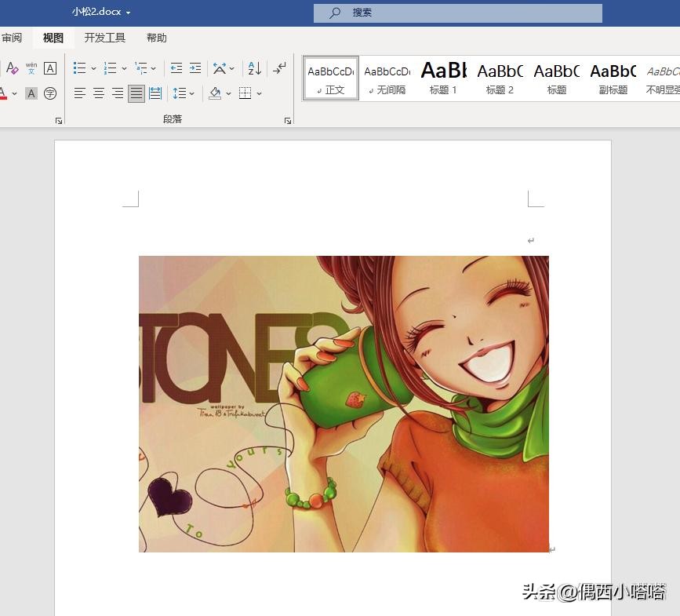Expand the numbering library dropdown arrow
The image size is (680, 616).
124,68
